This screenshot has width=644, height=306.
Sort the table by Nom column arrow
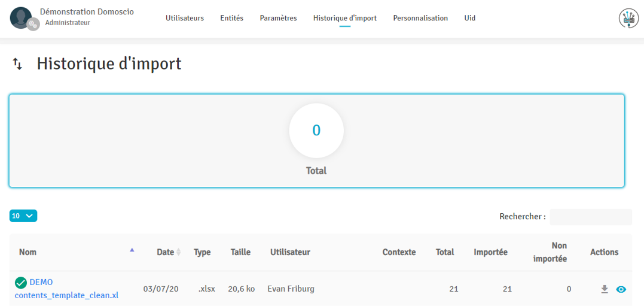132,250
